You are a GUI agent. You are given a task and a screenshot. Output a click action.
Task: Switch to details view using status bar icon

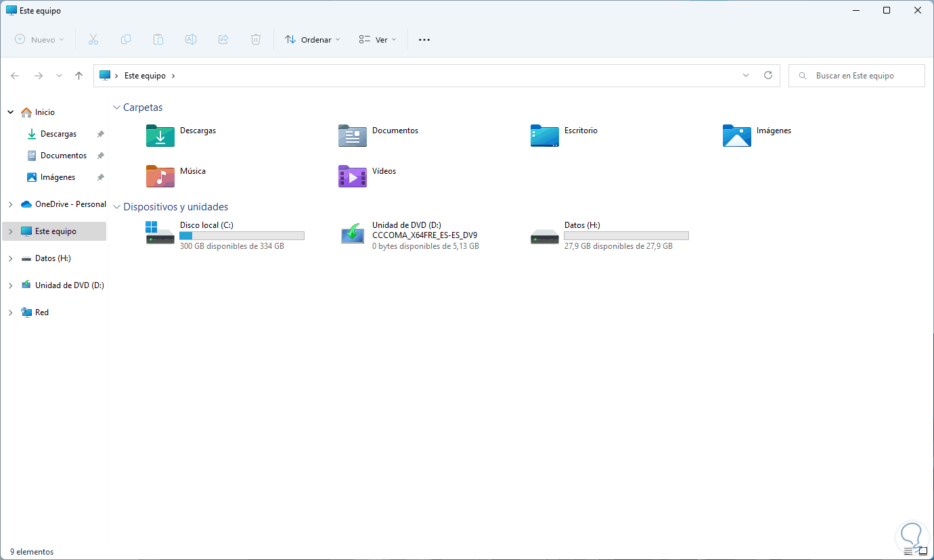pyautogui.click(x=908, y=552)
